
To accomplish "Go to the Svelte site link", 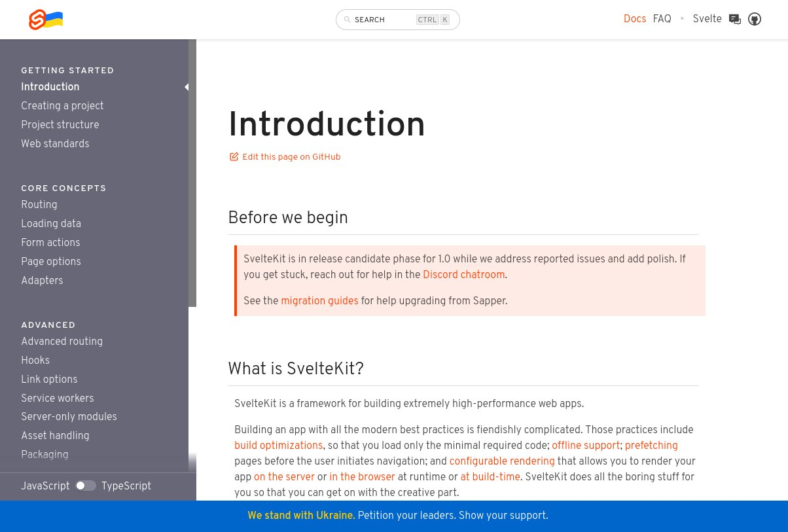I will coord(707,19).
